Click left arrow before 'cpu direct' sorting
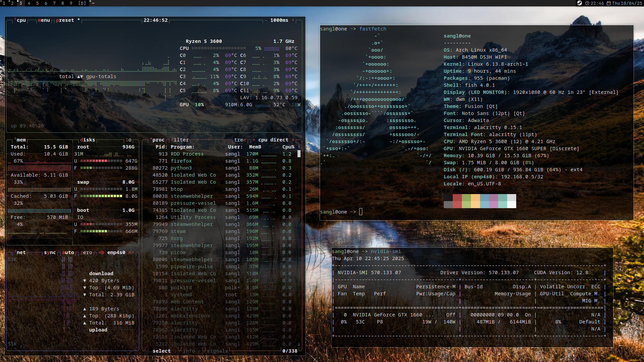The image size is (644, 362). [254, 140]
